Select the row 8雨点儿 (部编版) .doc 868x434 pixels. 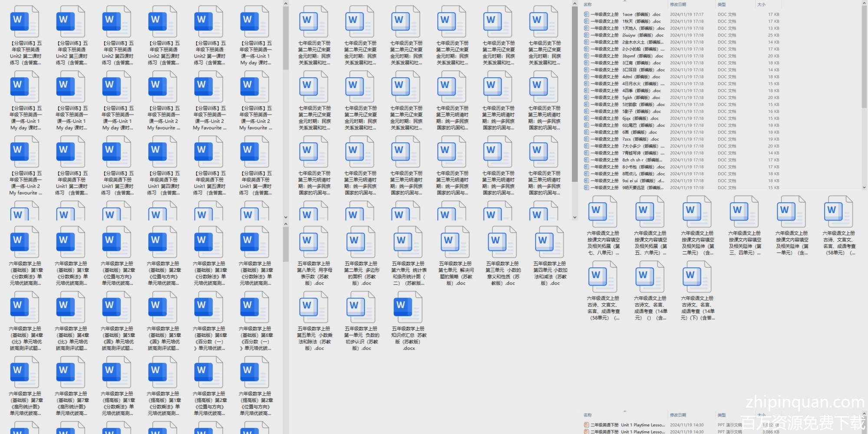click(681, 174)
